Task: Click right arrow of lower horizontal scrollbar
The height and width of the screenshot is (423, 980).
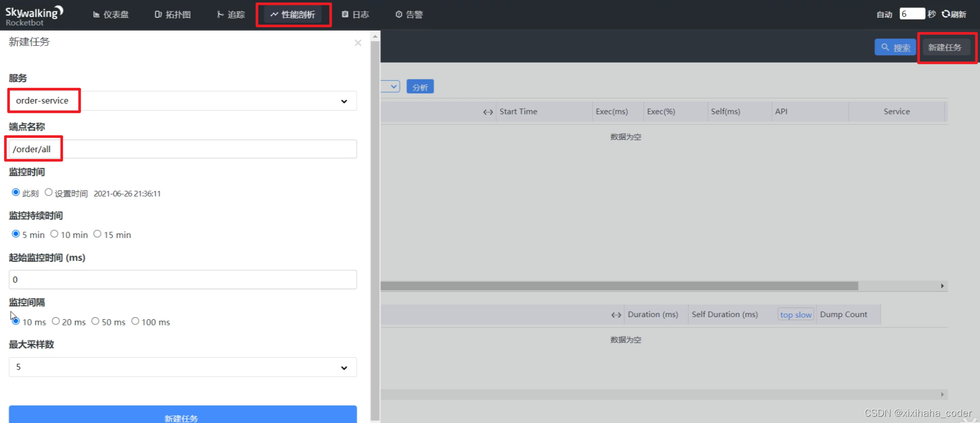Action: (x=942, y=394)
